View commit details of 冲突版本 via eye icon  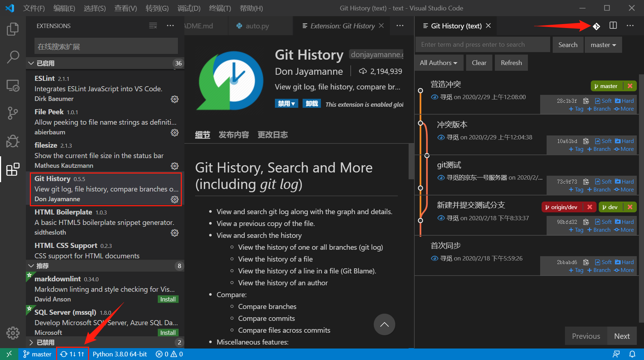[441, 138]
